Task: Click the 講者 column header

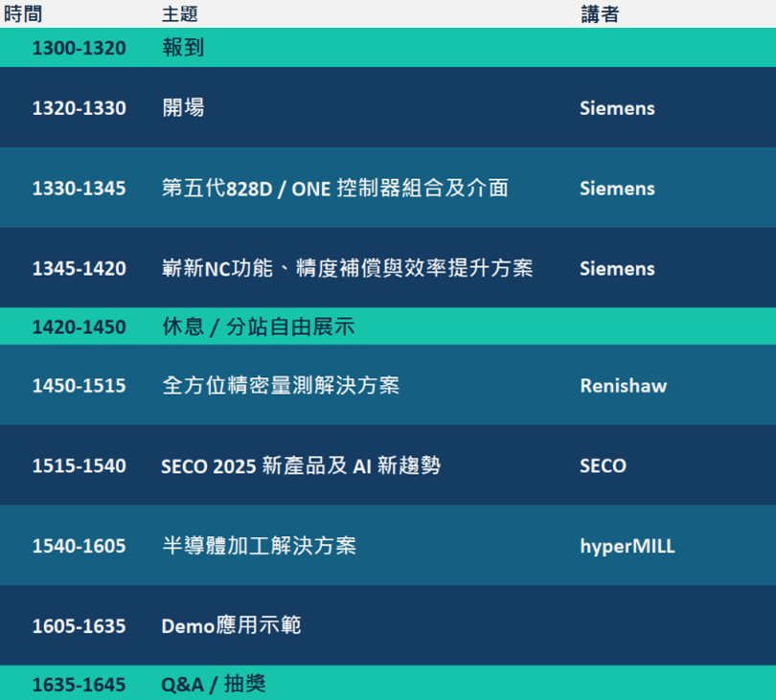Action: pyautogui.click(x=600, y=13)
